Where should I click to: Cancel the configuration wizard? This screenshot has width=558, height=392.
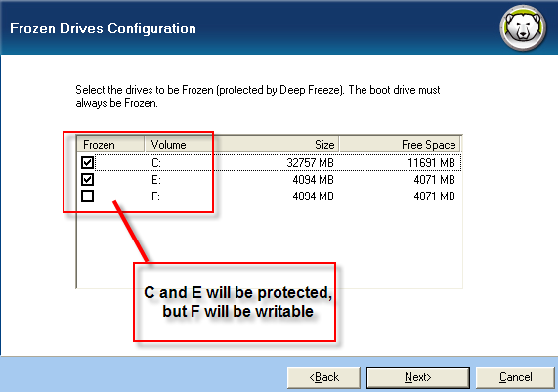click(x=515, y=377)
